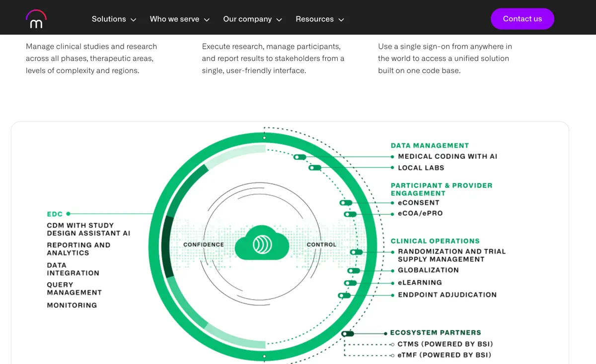Click the Local Labs toggle on the ring
This screenshot has height=364, width=596.
point(314,168)
